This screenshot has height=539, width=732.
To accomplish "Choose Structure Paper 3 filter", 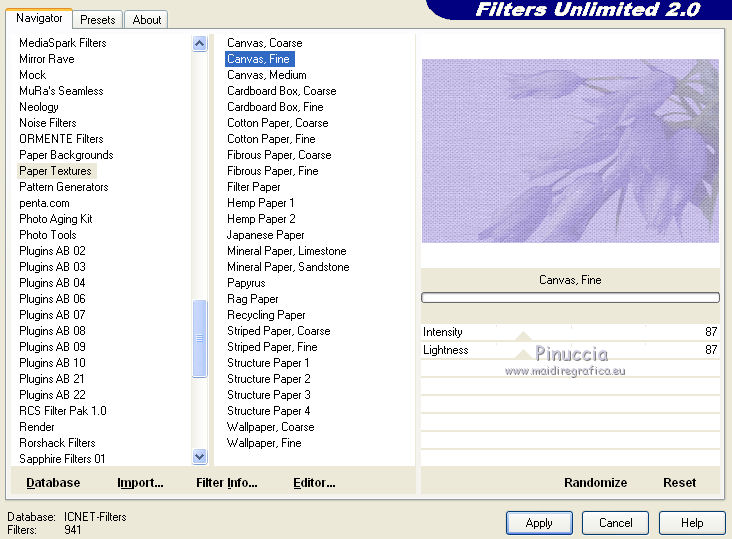I will pyautogui.click(x=268, y=395).
